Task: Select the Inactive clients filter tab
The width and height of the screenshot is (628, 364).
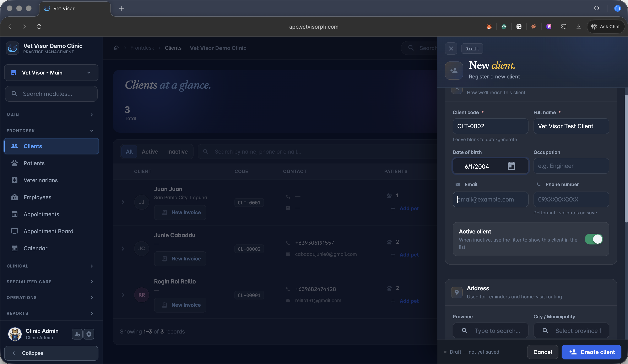Action: point(177,152)
